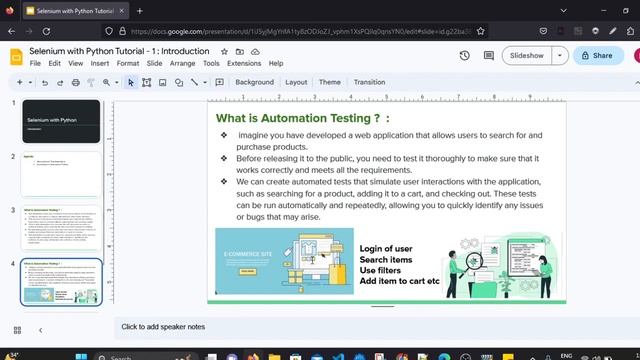Open Pocket save icon in browser
Screen dimensions: 640x360
[x=543, y=31]
